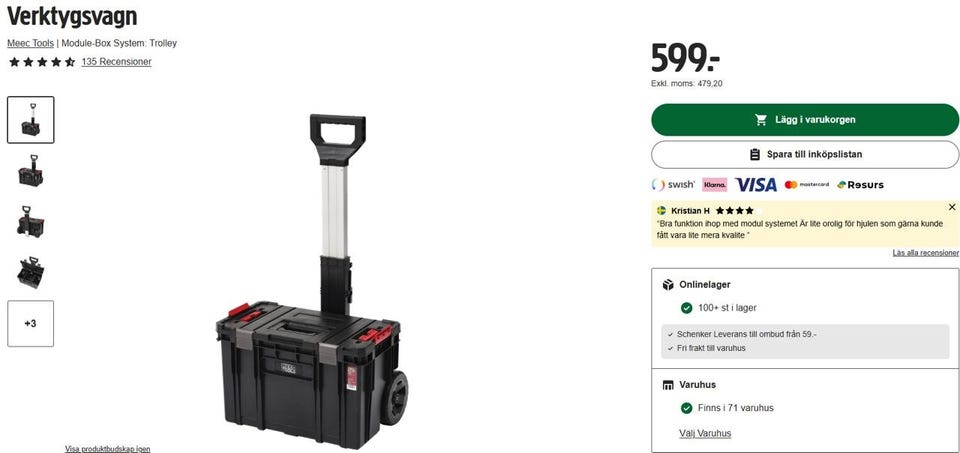This screenshot has height=453, width=960.
Task: Select the second product thumbnail
Action: [x=31, y=171]
